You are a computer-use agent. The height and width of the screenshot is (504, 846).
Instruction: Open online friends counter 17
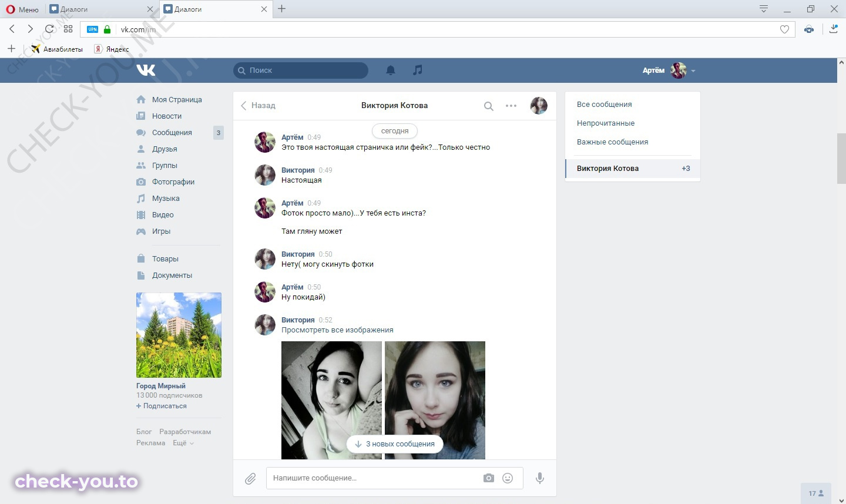[x=816, y=493]
